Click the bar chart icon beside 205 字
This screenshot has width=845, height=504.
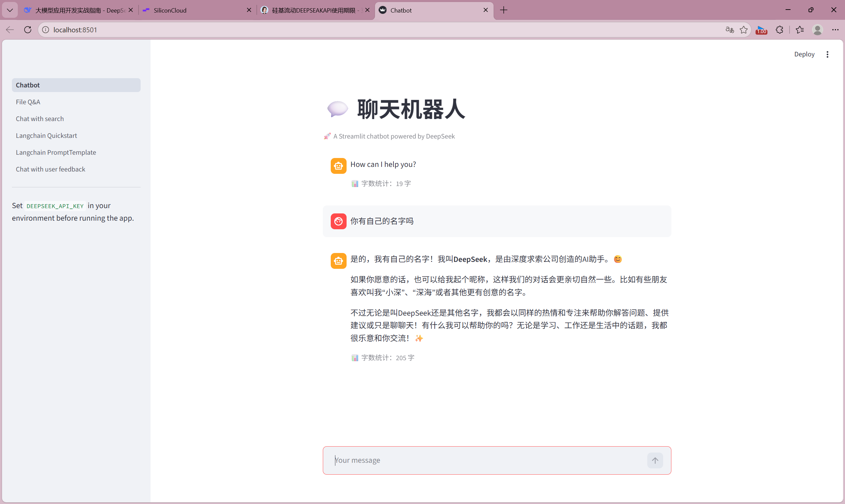click(355, 358)
